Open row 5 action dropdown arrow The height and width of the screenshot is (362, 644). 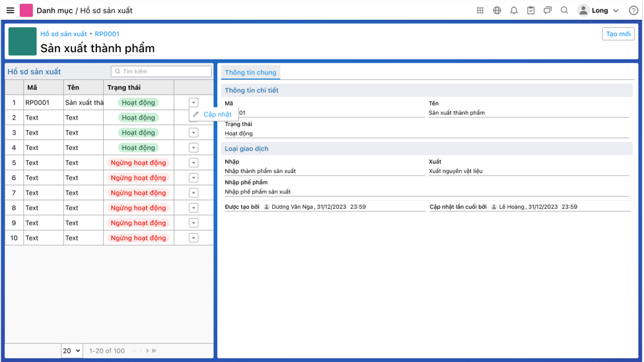pos(194,163)
